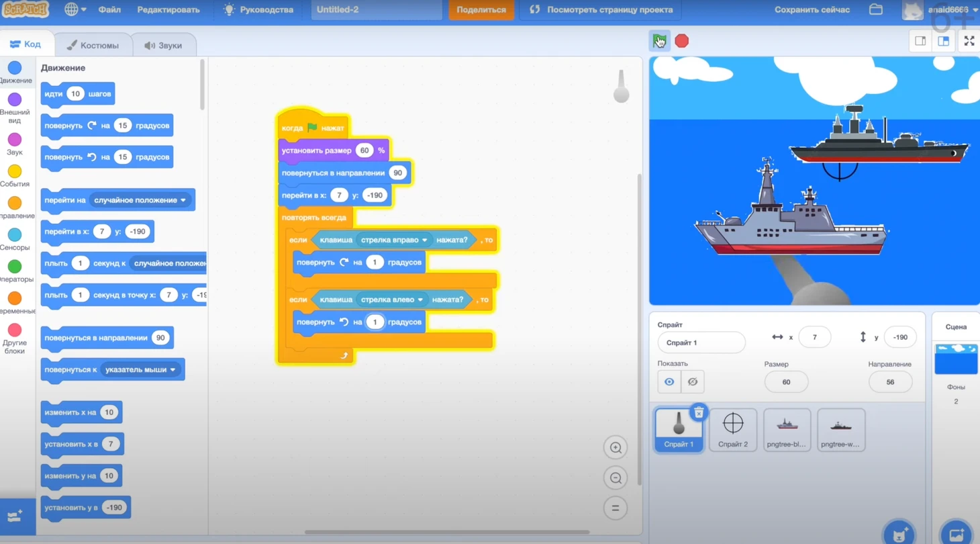Click the Размер size field
Screen dimensions: 980x544
click(x=786, y=381)
